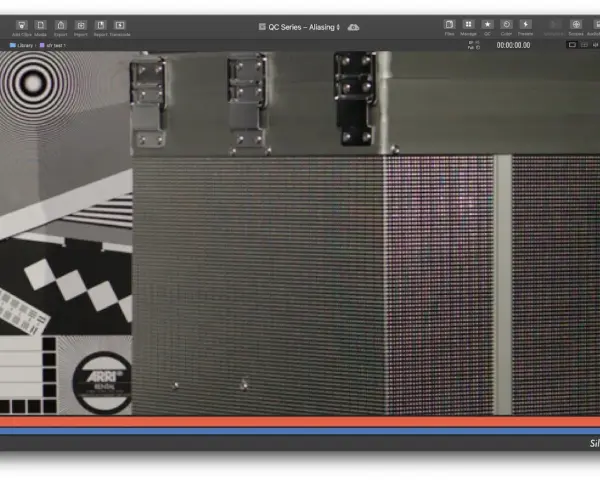Show the Scopes panel icon
600x480 pixels.
pyautogui.click(x=576, y=24)
